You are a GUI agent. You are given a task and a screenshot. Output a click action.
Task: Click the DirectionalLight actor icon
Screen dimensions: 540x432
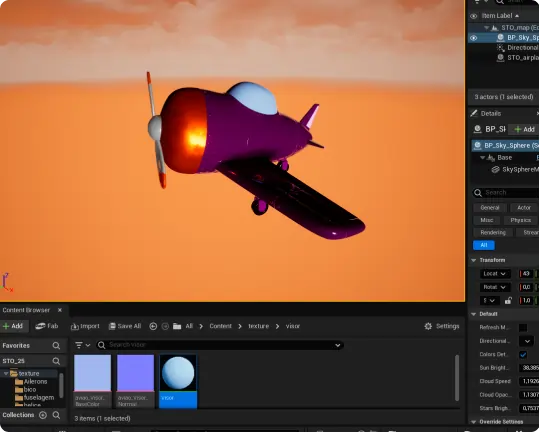[x=500, y=48]
